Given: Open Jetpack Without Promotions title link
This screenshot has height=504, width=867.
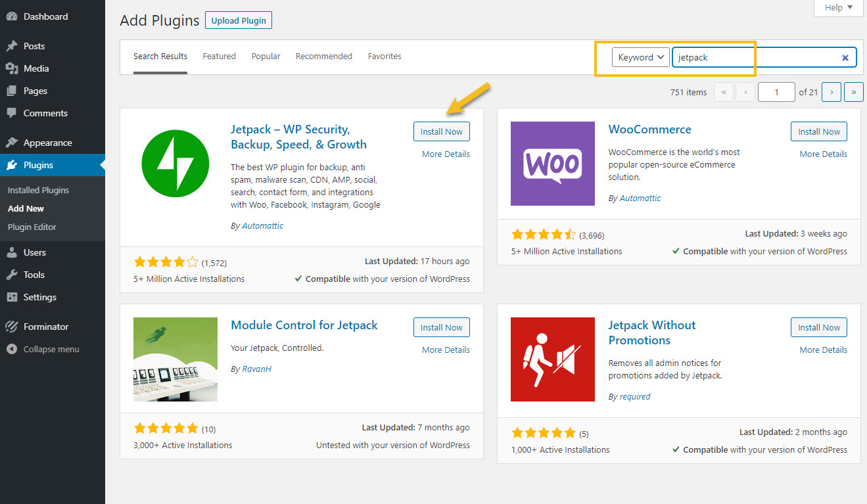Looking at the screenshot, I should point(651,332).
